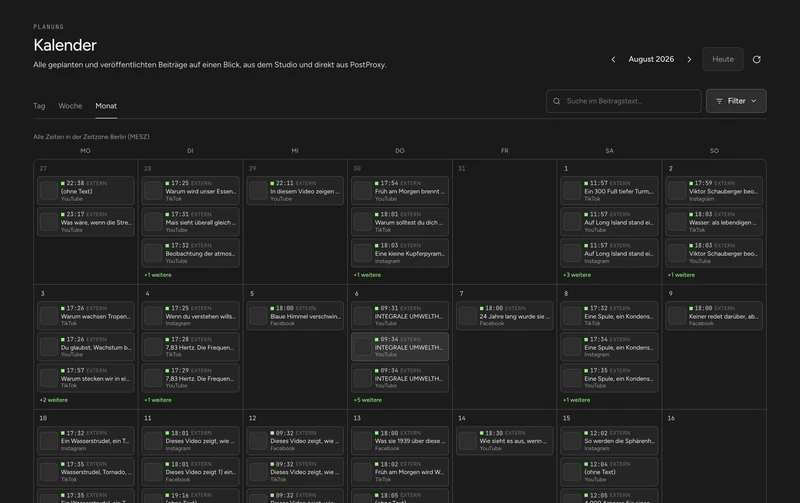The image size is (800, 503).
Task: Open 17:25 Wenn du verstehen wills post
Action: (x=190, y=316)
